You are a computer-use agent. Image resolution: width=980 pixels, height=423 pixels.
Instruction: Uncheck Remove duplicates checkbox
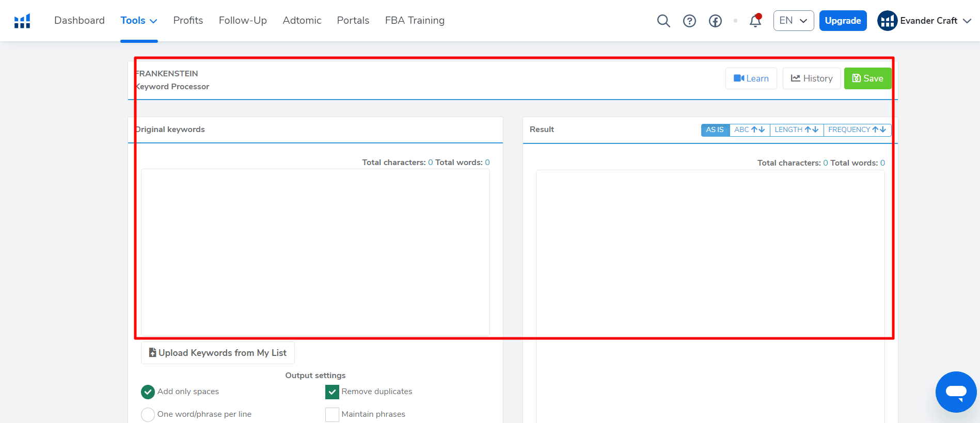332,392
